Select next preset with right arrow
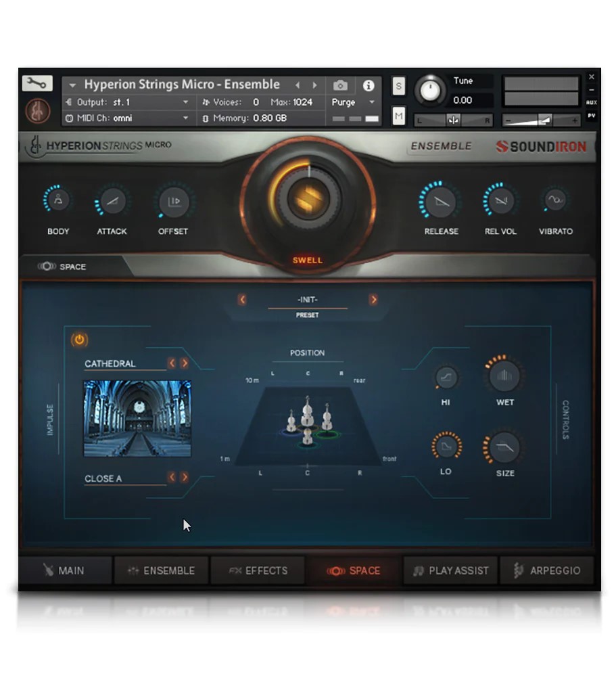Screen dimensions: 616x678 pos(373,299)
